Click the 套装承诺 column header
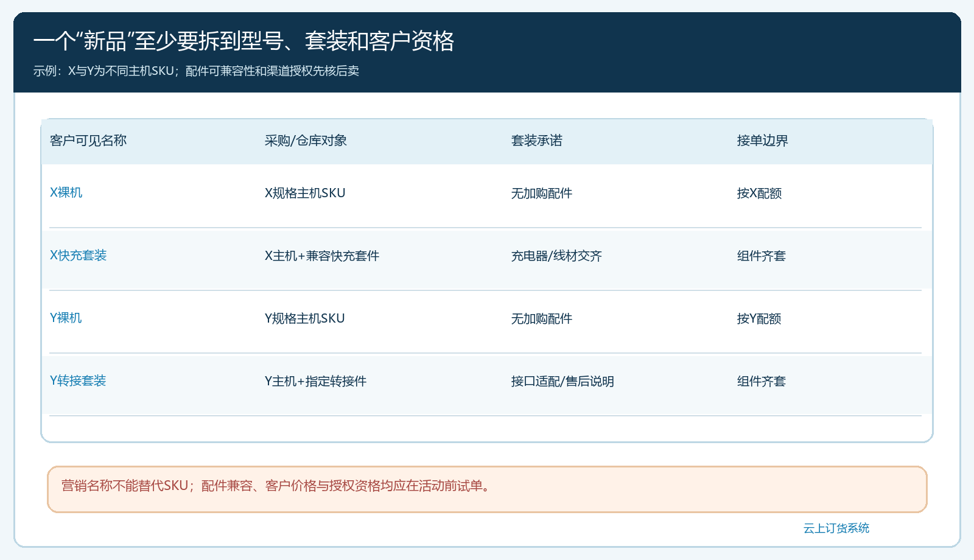 coord(537,141)
